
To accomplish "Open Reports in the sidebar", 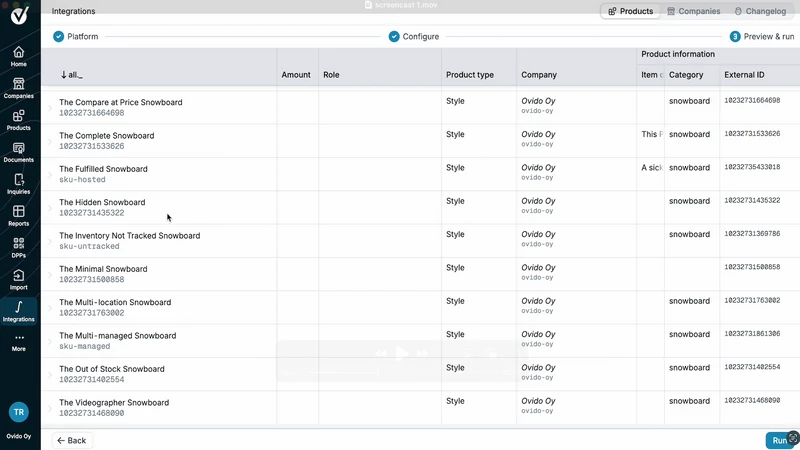I will tap(18, 216).
